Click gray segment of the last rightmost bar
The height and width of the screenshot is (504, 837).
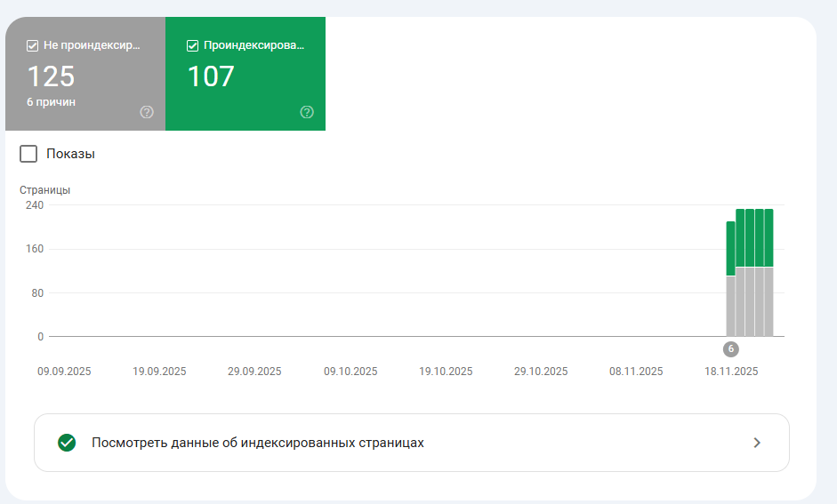click(x=769, y=301)
